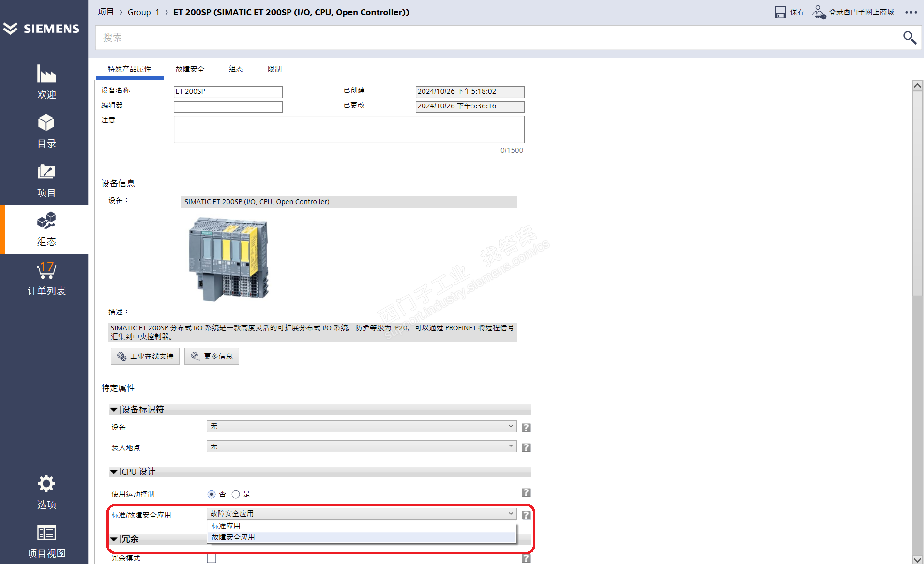Click the 0/1500 character counter
Screen dimensions: 924x564
(x=512, y=150)
